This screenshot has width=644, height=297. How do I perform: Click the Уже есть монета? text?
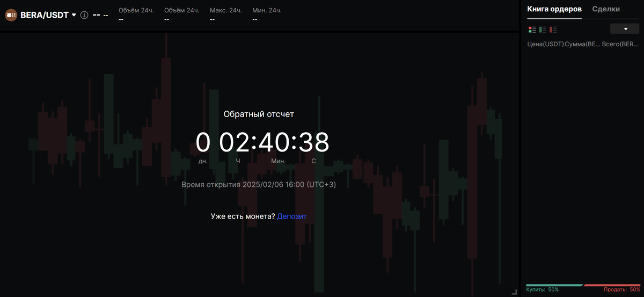click(x=243, y=216)
